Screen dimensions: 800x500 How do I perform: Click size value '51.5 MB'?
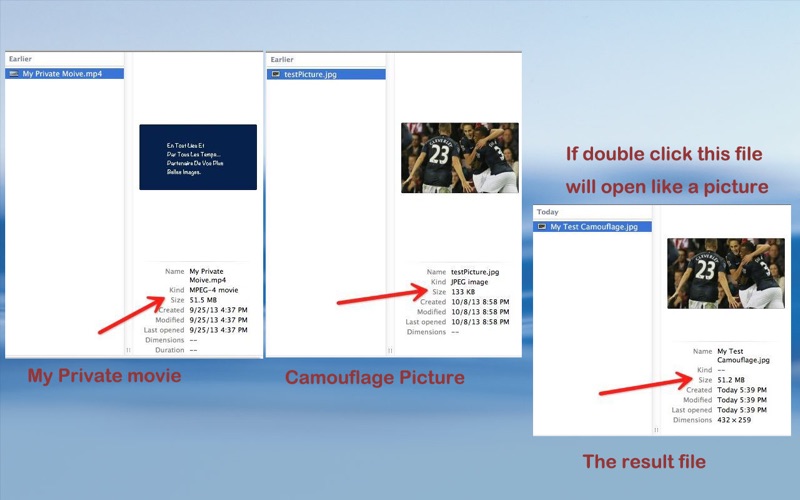203,300
